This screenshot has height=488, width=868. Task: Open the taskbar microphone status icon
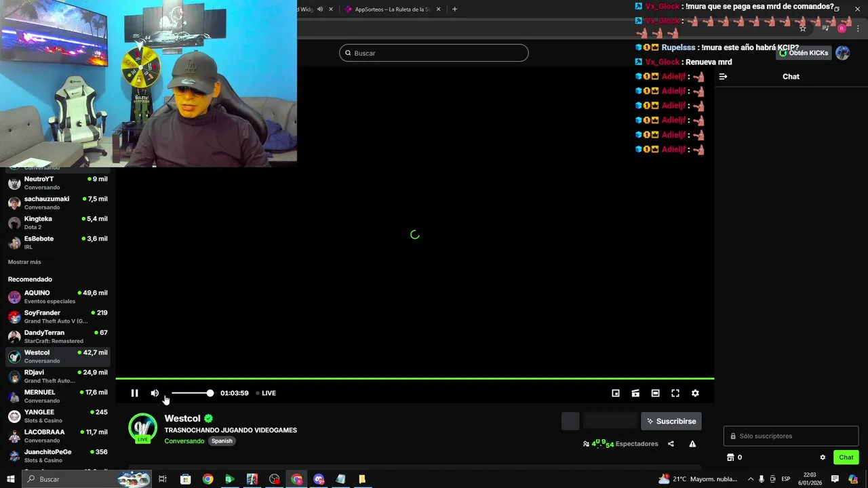762,479
